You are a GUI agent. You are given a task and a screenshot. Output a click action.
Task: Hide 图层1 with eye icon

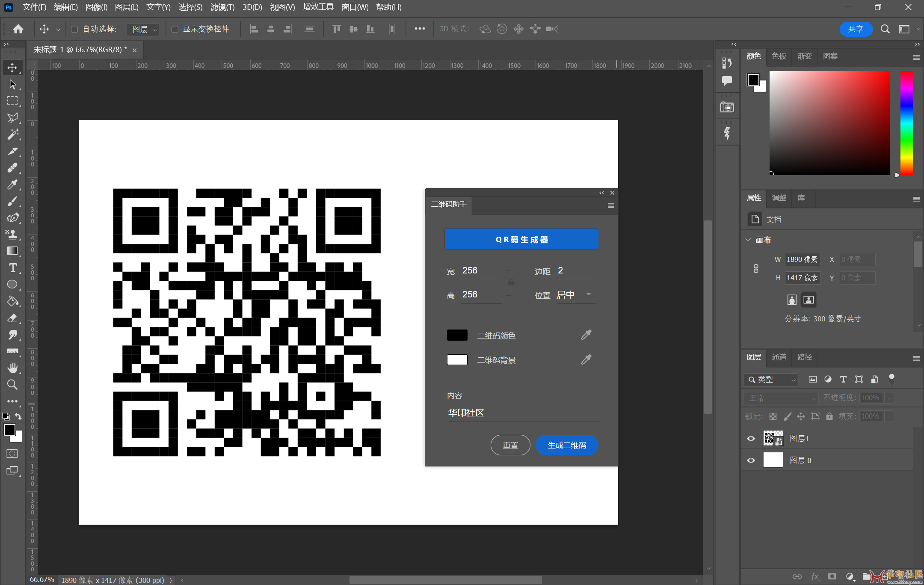751,439
